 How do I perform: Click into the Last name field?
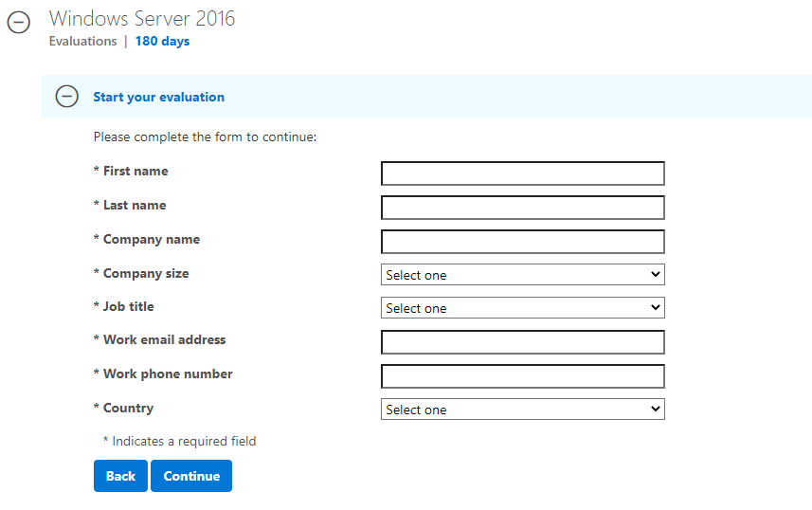(x=522, y=208)
